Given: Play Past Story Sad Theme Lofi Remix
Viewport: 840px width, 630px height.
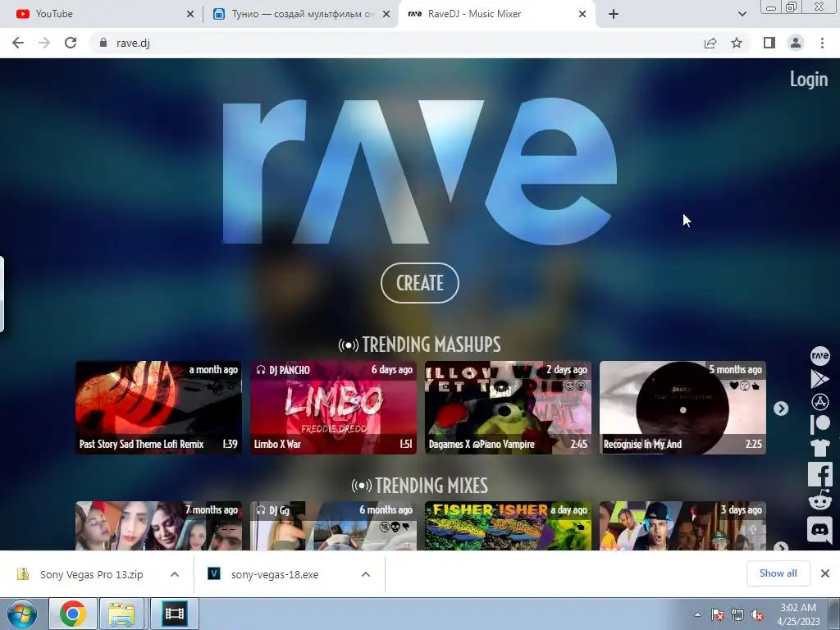Looking at the screenshot, I should [158, 407].
